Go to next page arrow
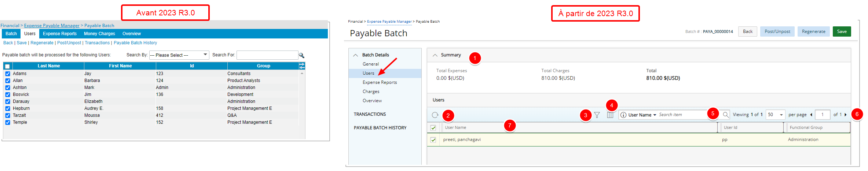 pos(846,115)
